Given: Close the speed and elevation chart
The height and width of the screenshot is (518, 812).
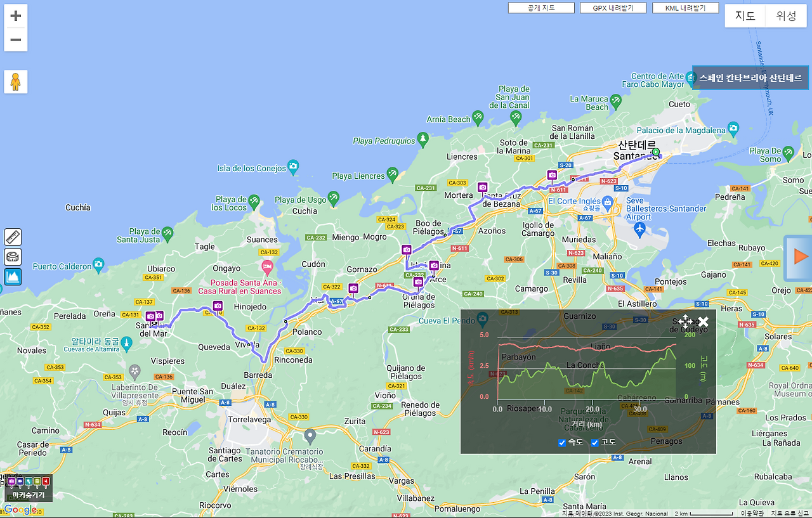Looking at the screenshot, I should click(703, 321).
